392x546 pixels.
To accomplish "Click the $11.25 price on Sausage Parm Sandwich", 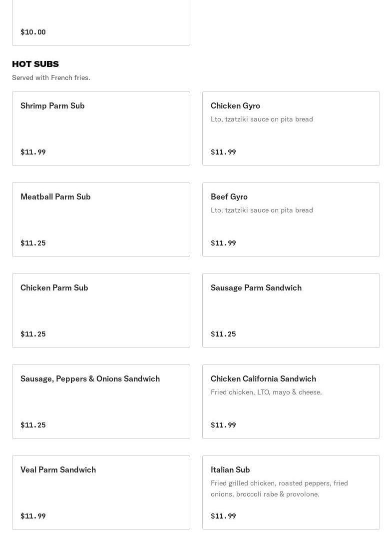I will pos(223,334).
